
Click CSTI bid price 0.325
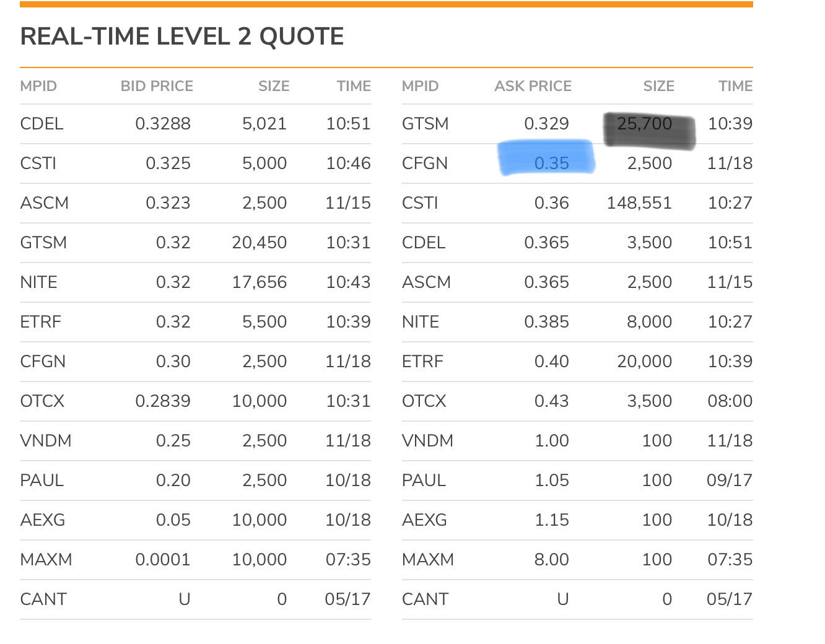(x=168, y=163)
